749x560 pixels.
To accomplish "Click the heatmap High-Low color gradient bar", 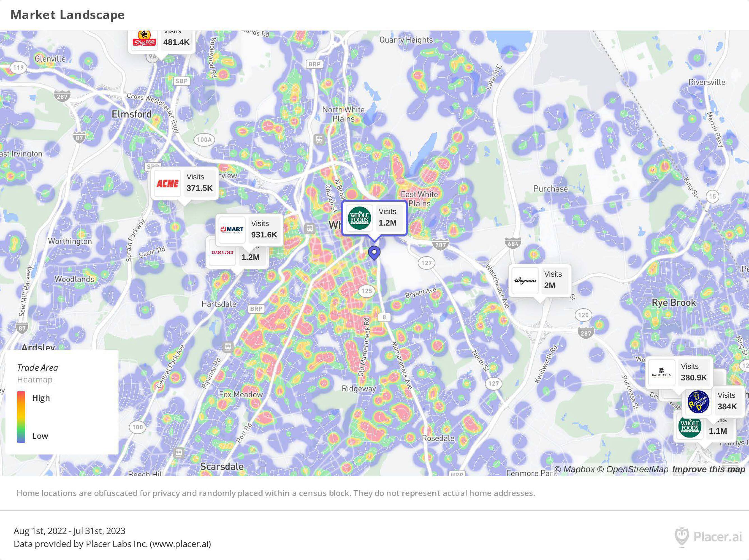I will [x=21, y=417].
